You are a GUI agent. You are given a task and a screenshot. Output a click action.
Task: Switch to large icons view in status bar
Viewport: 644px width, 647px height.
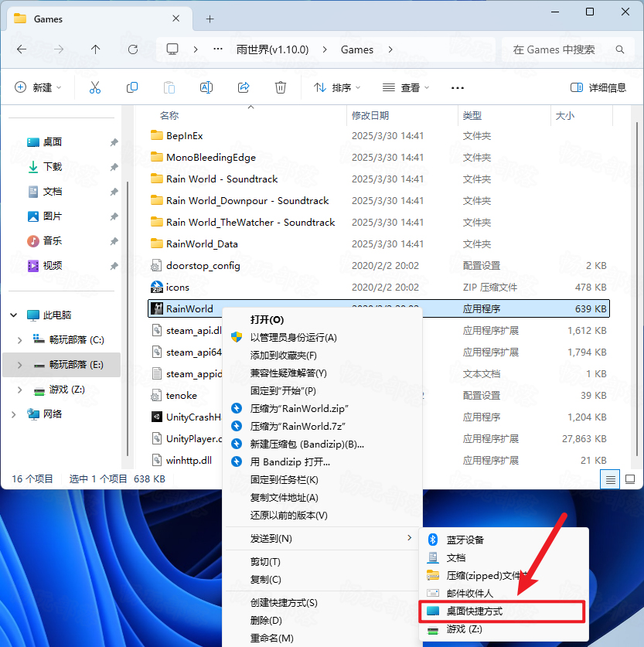click(630, 479)
